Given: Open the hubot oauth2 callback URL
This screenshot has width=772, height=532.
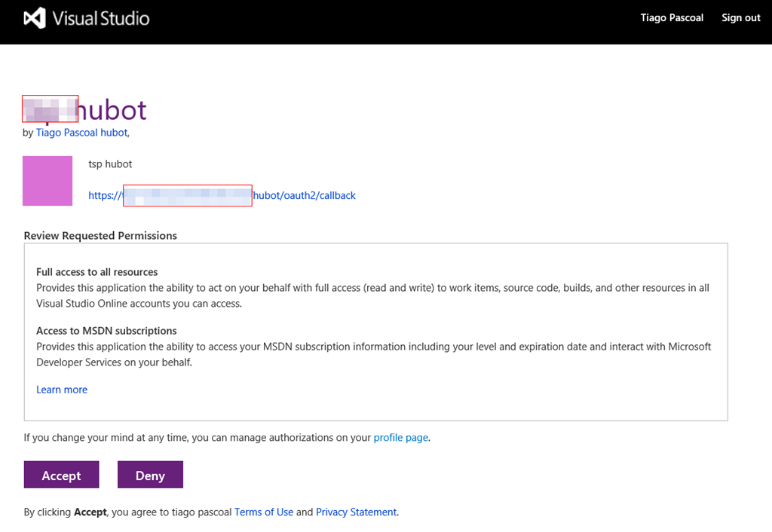Looking at the screenshot, I should point(222,195).
